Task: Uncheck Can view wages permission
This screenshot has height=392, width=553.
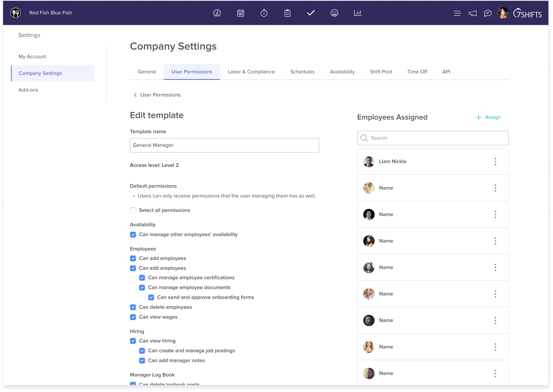Action: point(133,317)
